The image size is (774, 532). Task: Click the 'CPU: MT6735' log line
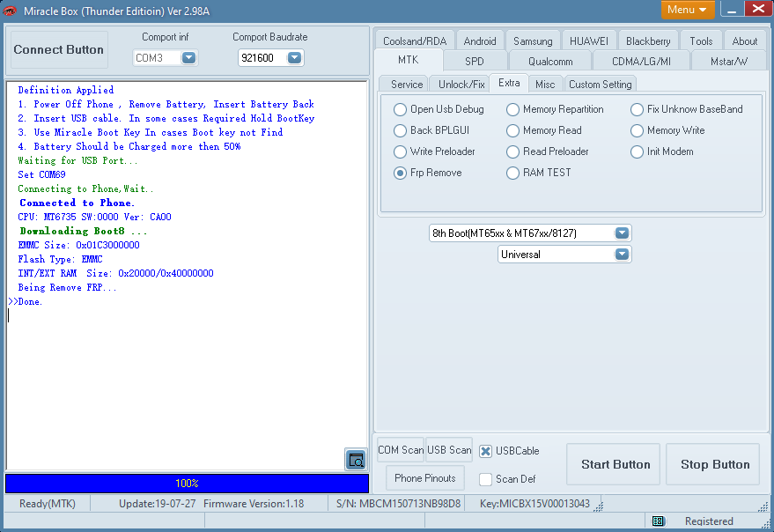[x=94, y=217]
